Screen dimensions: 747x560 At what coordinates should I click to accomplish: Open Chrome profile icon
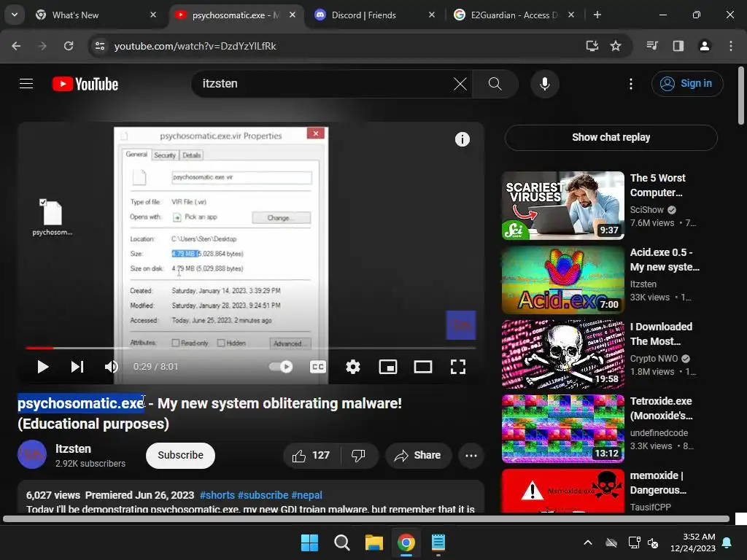coord(705,46)
